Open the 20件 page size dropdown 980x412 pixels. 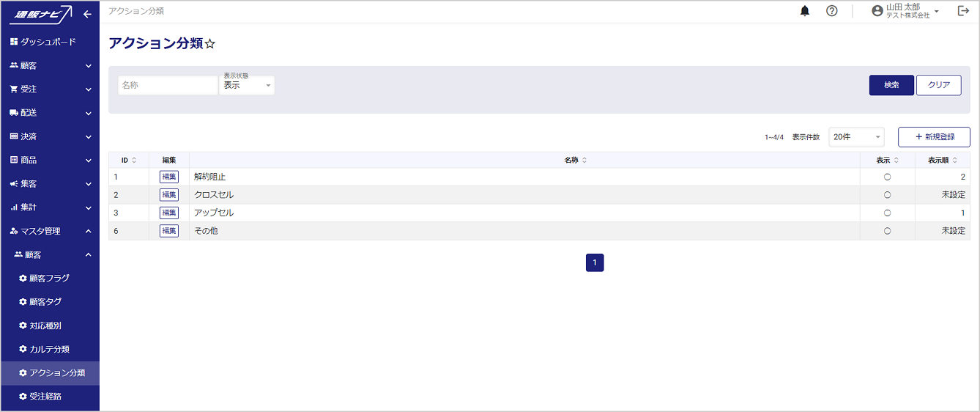856,137
